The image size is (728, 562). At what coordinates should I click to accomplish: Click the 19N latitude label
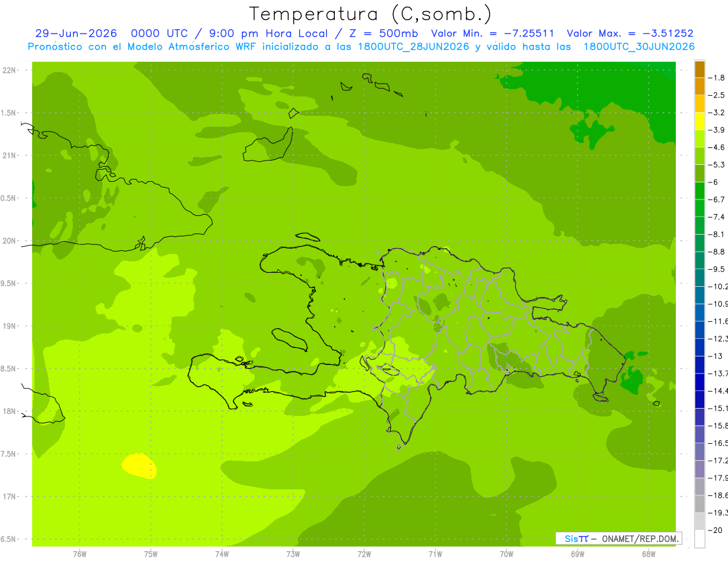[x=10, y=326]
